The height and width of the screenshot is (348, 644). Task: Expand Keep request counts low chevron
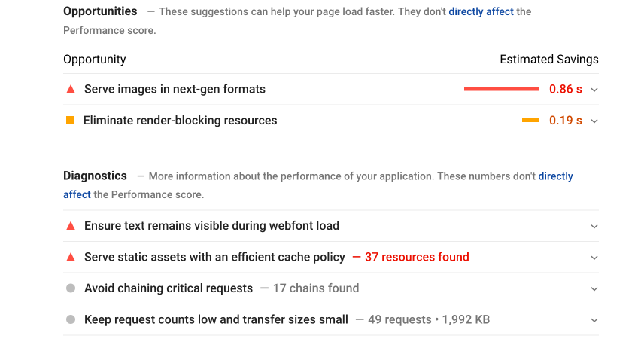(594, 320)
